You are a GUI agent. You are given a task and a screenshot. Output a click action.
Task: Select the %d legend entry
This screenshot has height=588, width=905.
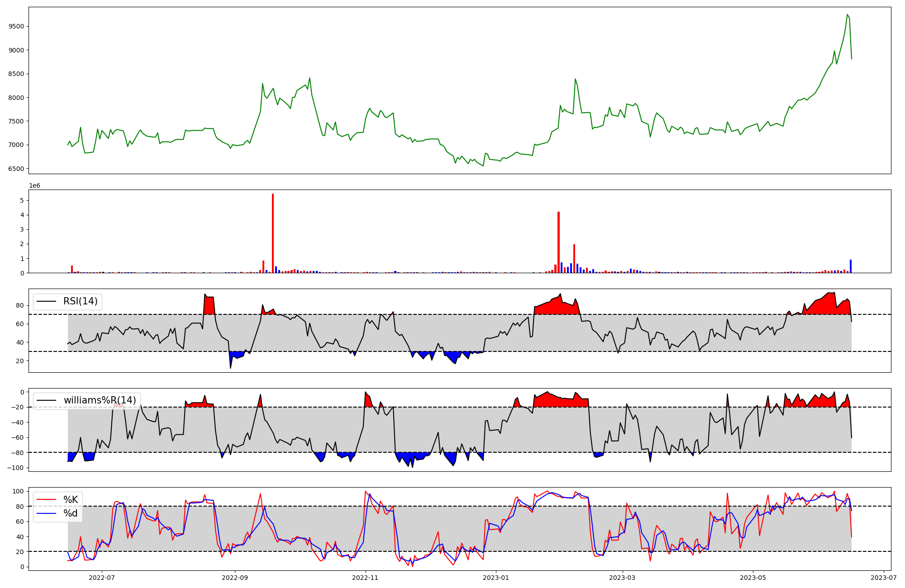[71, 513]
